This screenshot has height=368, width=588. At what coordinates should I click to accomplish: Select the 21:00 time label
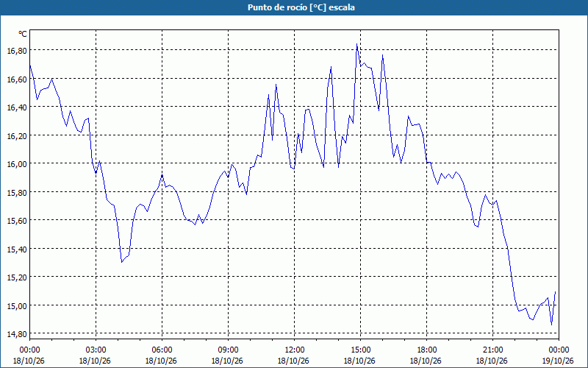click(x=492, y=350)
